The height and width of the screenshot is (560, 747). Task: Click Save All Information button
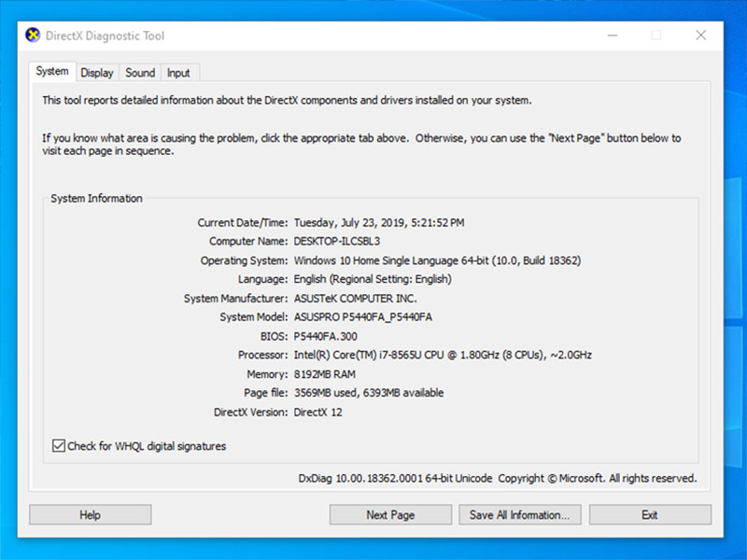520,515
